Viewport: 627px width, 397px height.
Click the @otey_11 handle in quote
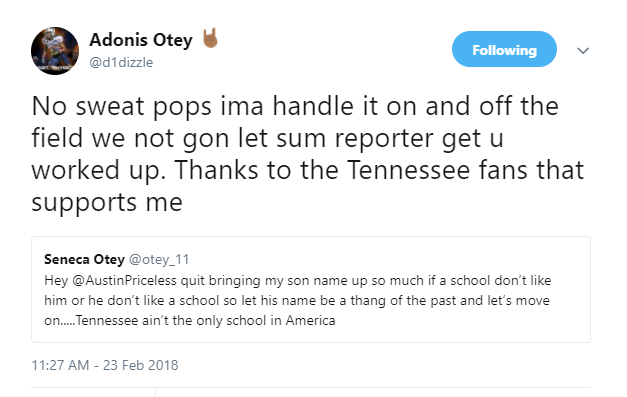pos(159,260)
